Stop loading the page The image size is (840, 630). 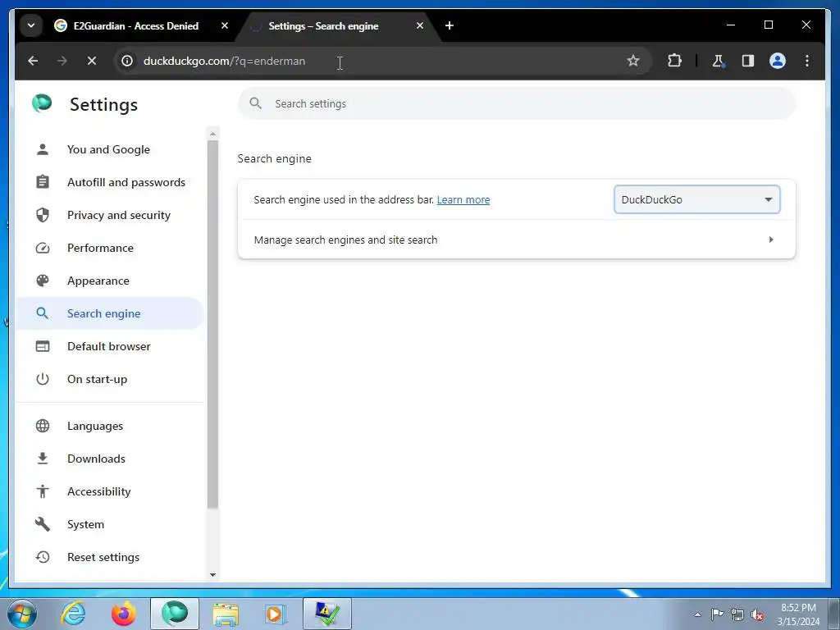[92, 61]
